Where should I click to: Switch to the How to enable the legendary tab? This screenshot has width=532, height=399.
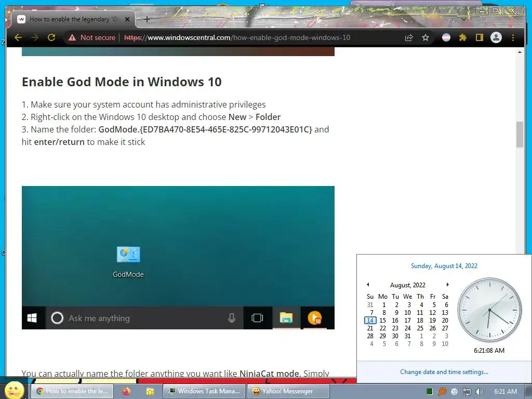pyautogui.click(x=73, y=19)
